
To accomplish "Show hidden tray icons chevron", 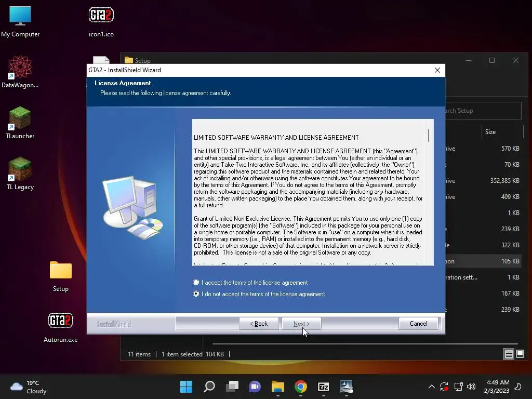I will (x=432, y=387).
